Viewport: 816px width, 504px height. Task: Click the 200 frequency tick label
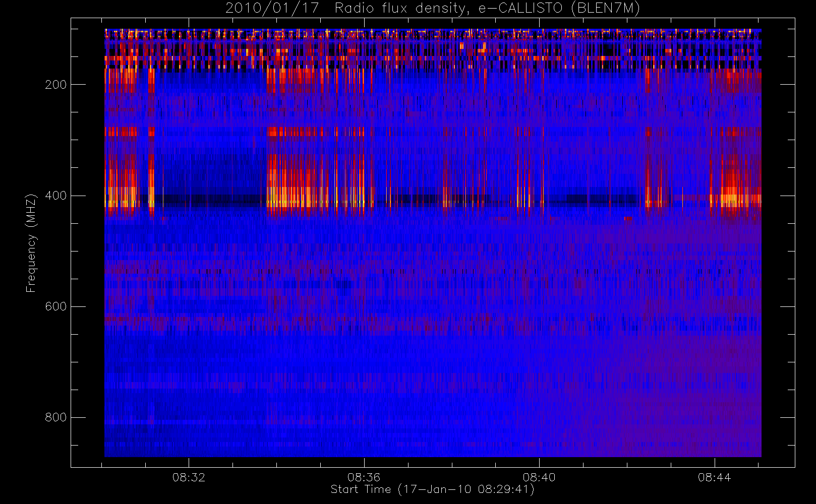55,85
